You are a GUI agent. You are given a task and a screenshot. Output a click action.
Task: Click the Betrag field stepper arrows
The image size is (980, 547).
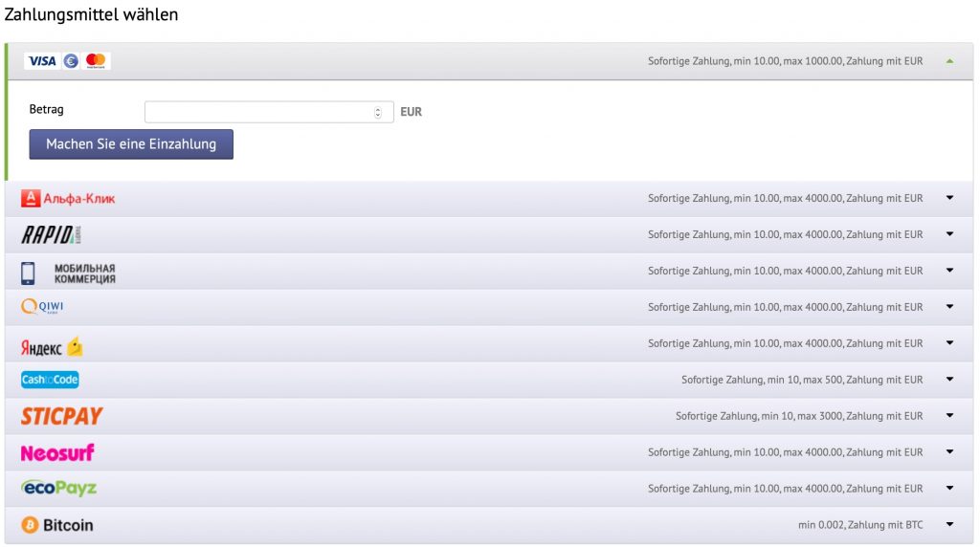[x=378, y=113]
